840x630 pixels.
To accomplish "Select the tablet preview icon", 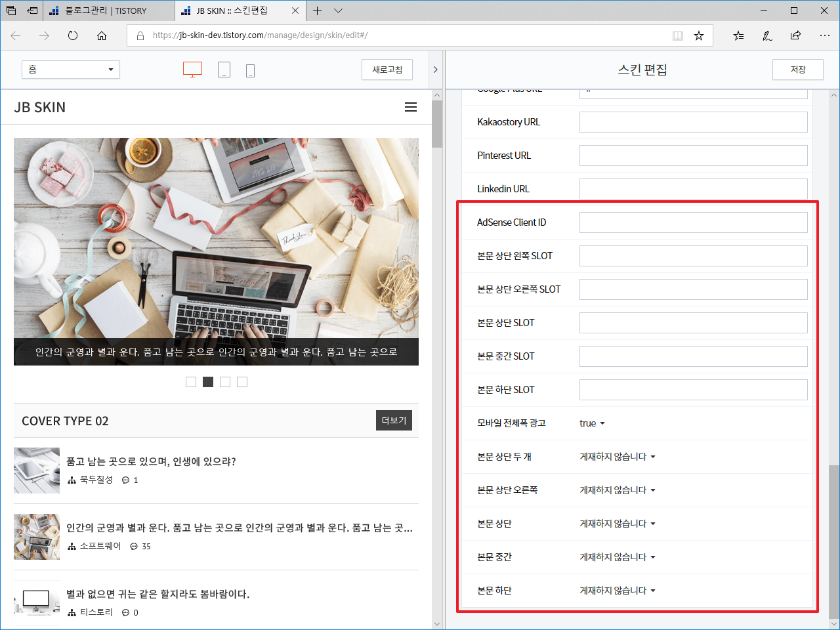I will pyautogui.click(x=224, y=70).
